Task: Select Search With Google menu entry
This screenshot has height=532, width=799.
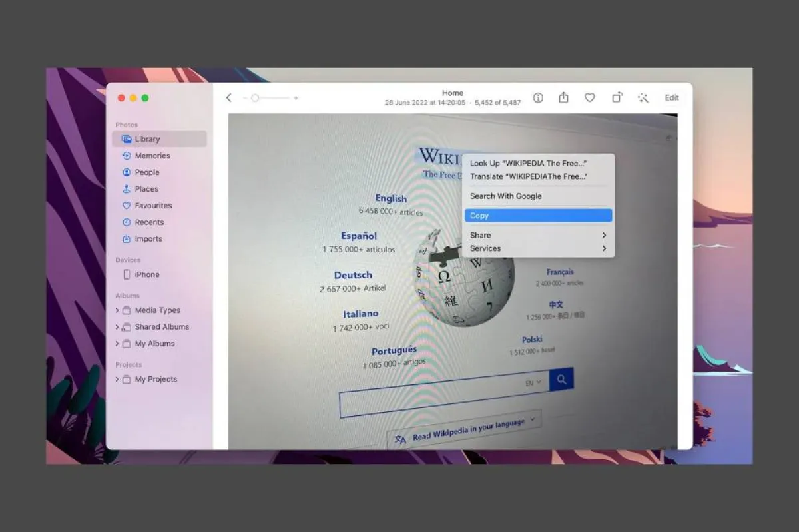Action: tap(505, 196)
